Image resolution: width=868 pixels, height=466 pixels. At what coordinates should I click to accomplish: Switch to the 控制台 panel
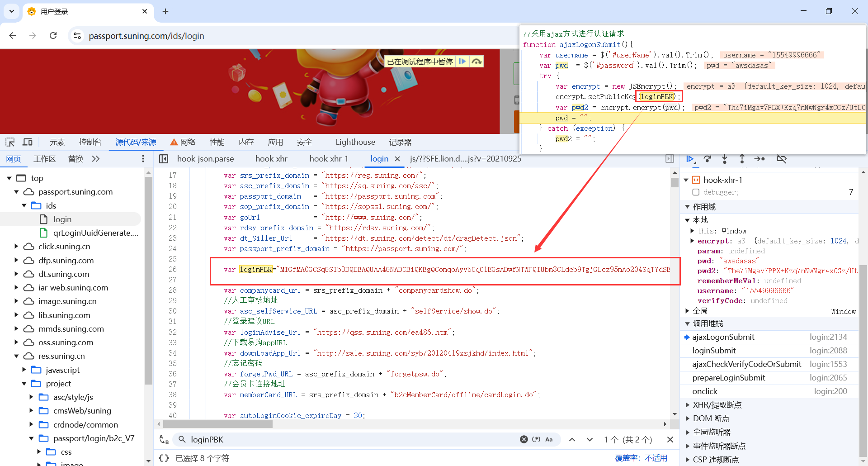coord(90,142)
